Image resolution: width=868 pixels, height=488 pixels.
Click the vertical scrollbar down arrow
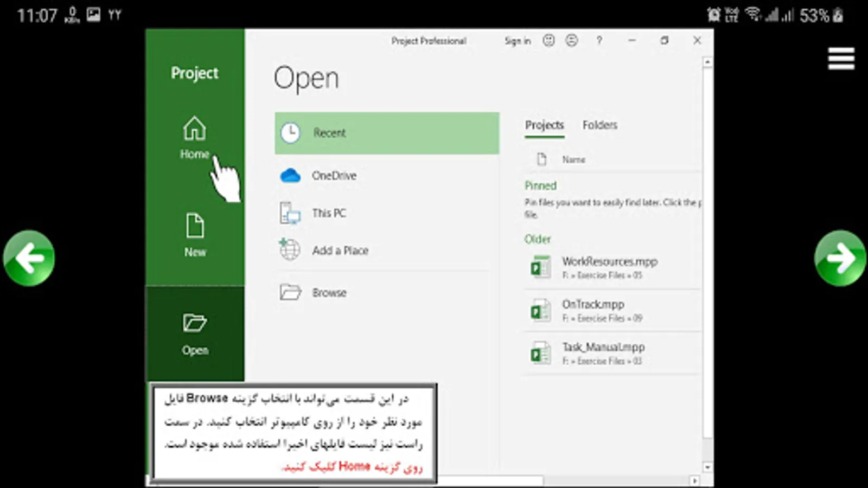click(707, 467)
